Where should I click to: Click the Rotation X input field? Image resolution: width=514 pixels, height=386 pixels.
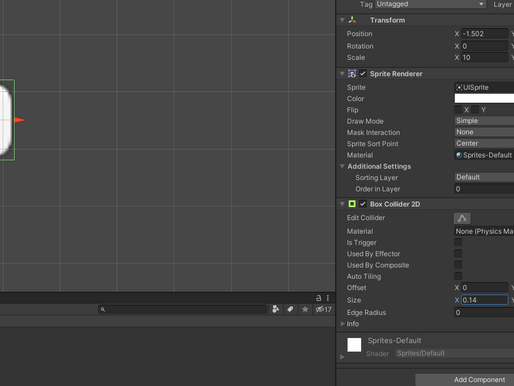pyautogui.click(x=485, y=46)
